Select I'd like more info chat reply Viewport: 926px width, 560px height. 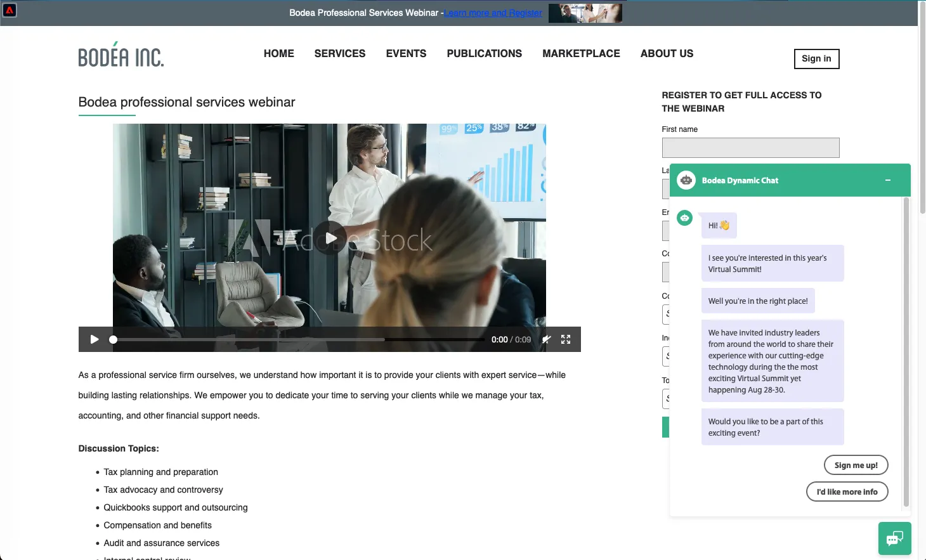(847, 492)
